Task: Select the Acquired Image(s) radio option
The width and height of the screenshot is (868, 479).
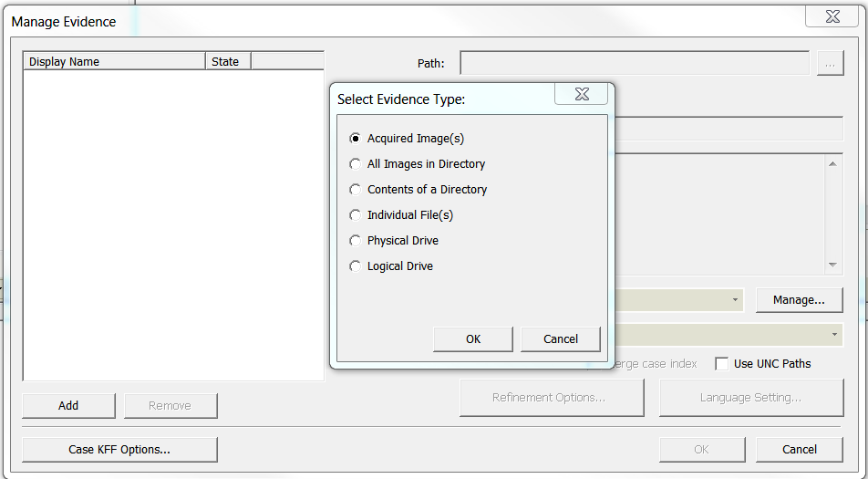Action: tap(355, 139)
